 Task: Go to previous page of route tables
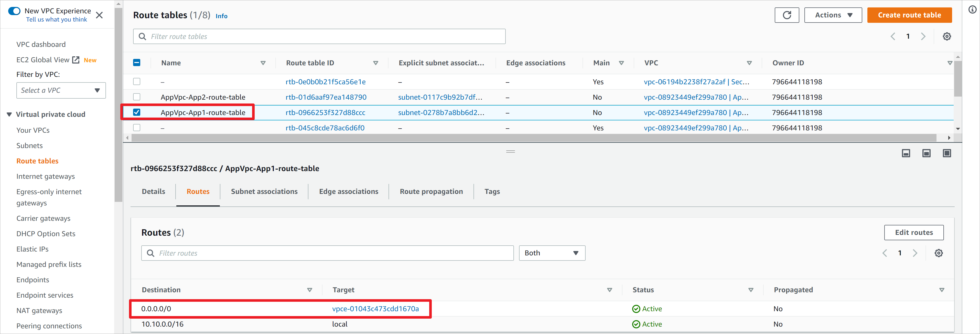pyautogui.click(x=892, y=37)
